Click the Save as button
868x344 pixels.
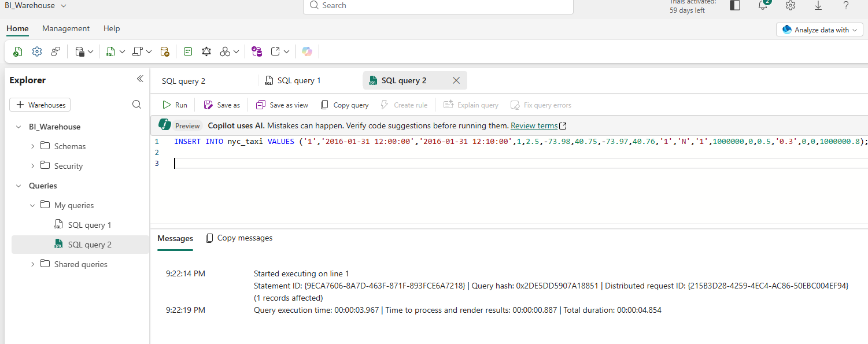click(x=222, y=105)
